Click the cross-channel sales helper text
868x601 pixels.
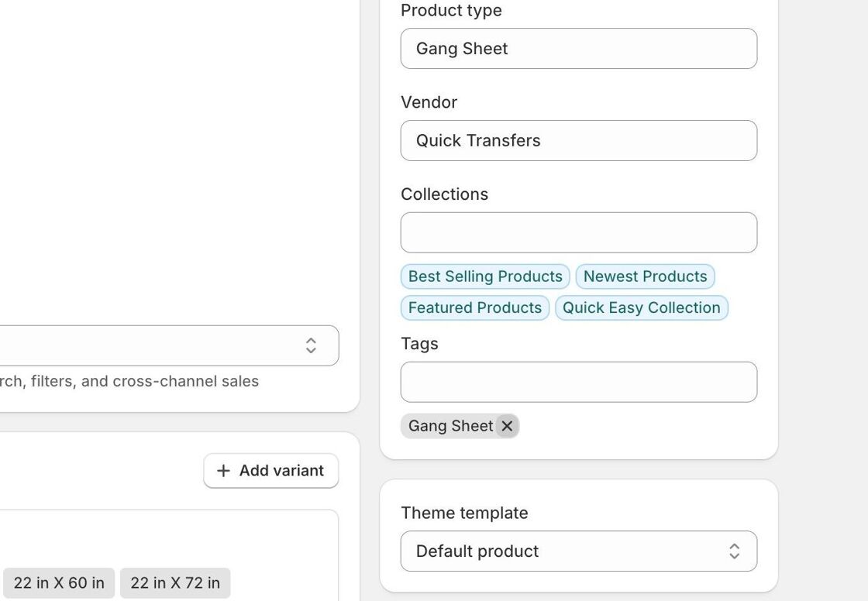129,381
